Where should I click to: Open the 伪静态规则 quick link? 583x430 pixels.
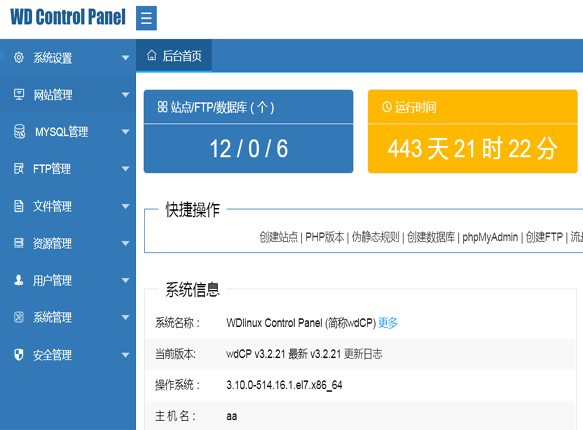pyautogui.click(x=375, y=237)
